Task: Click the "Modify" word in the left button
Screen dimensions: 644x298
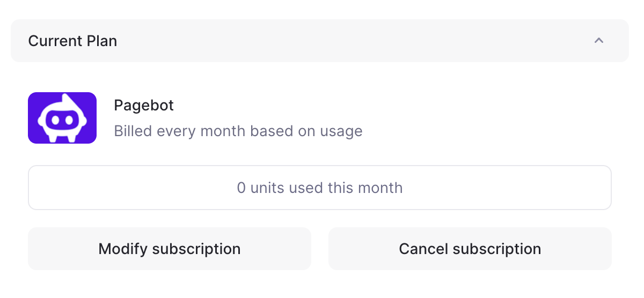Action: [x=123, y=249]
